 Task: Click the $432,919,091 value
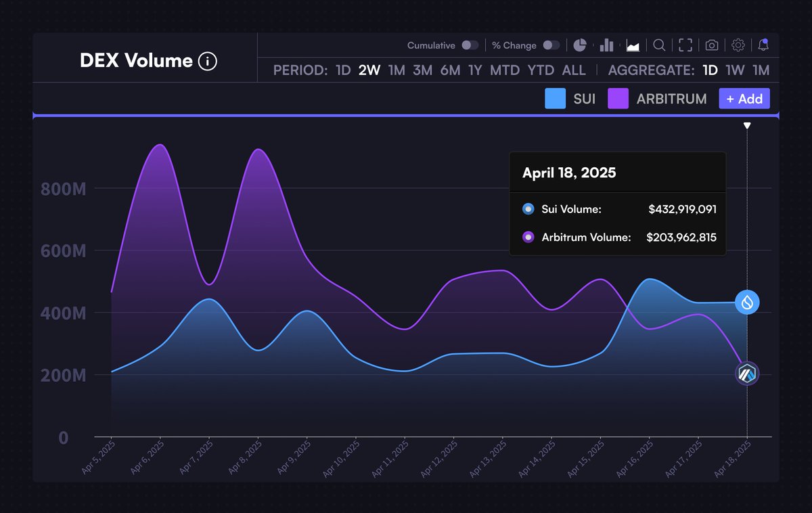coord(682,209)
